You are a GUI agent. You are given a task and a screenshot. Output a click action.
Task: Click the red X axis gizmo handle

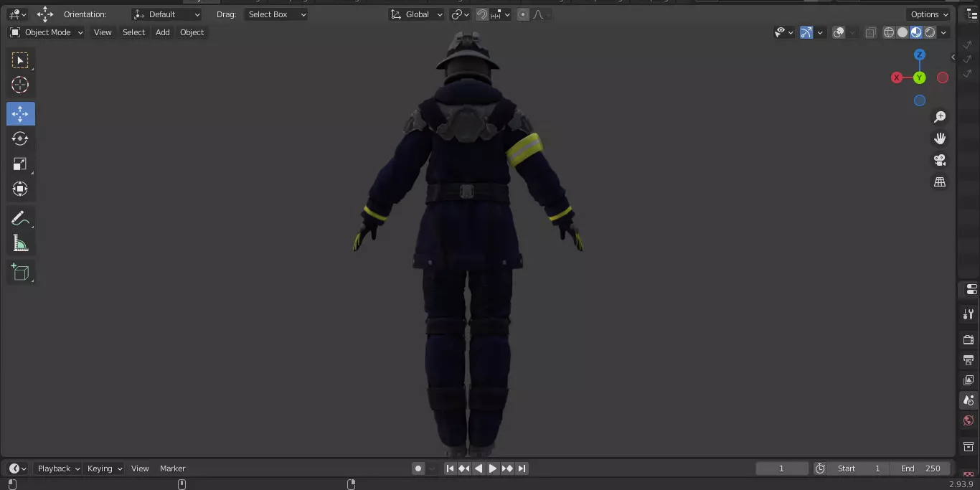[897, 77]
